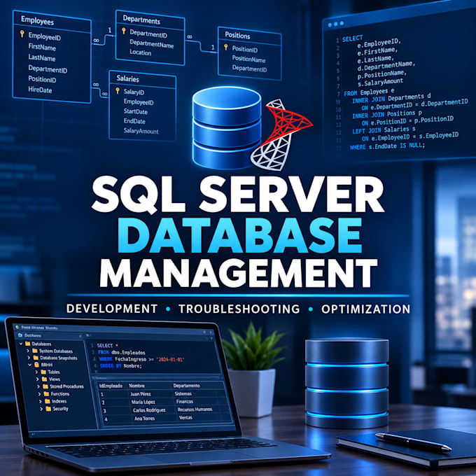Expand the Functions folder chevron
Image resolution: width=476 pixels, height=476 pixels.
coord(39,393)
